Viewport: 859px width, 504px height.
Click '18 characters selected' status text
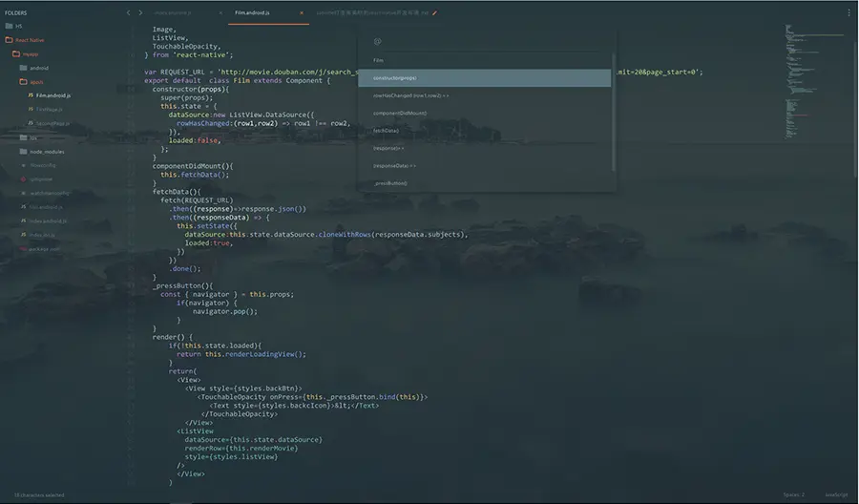click(39, 494)
